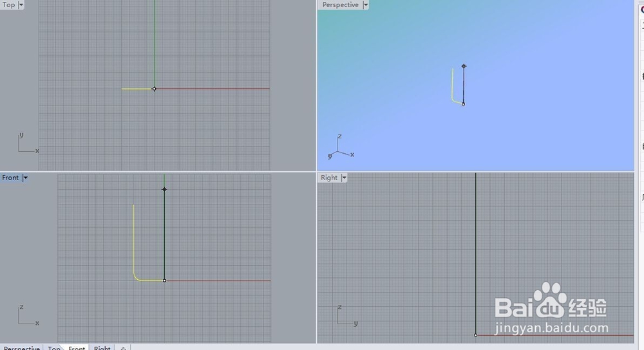Image resolution: width=644 pixels, height=350 pixels.
Task: Select upper line endpoint in Perspective viewport
Action: [x=464, y=66]
